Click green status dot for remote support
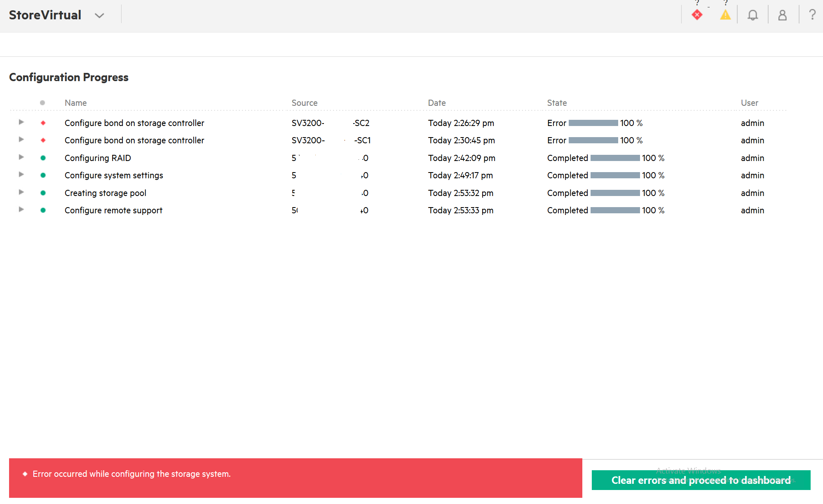 tap(43, 210)
